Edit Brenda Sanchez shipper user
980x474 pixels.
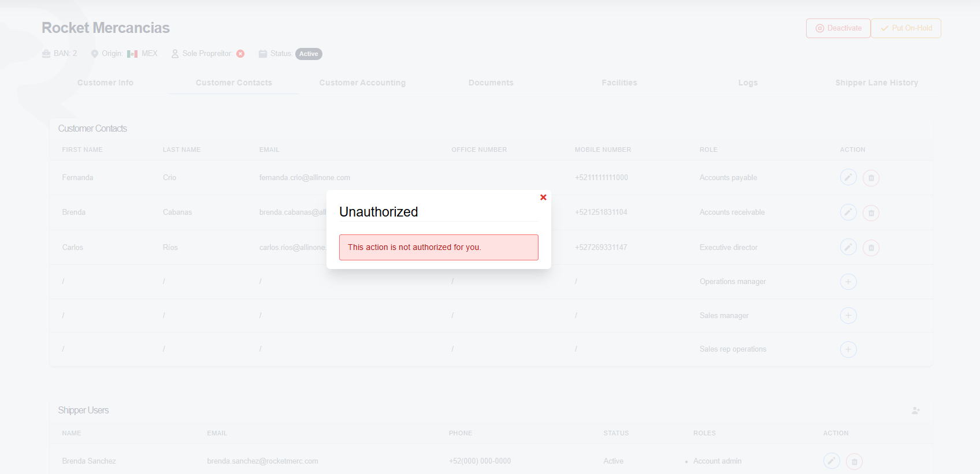[831, 461]
